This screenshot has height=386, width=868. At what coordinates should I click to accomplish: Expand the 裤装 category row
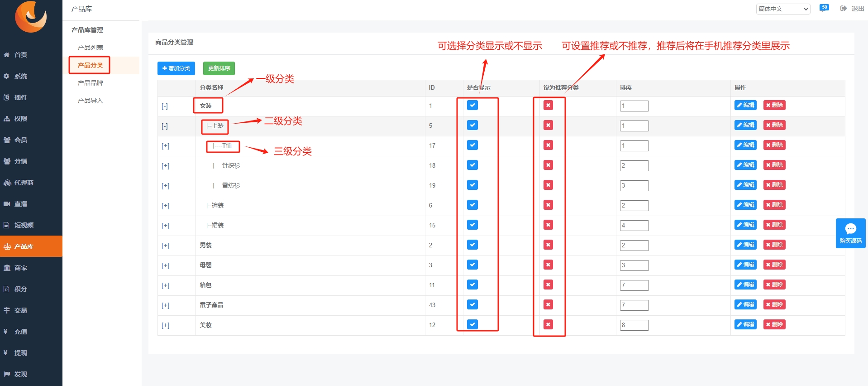coord(166,206)
